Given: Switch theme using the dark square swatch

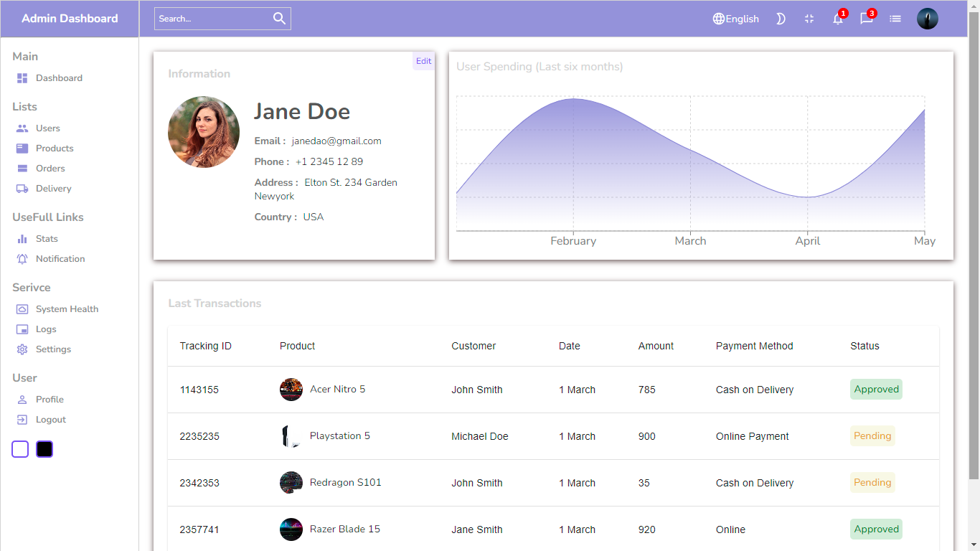Looking at the screenshot, I should [x=44, y=448].
